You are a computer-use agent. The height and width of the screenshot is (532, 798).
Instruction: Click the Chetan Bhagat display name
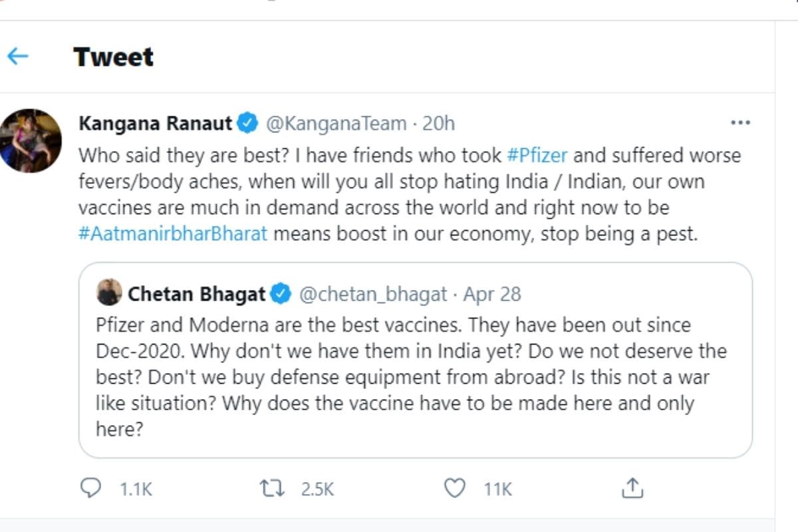[x=197, y=294]
